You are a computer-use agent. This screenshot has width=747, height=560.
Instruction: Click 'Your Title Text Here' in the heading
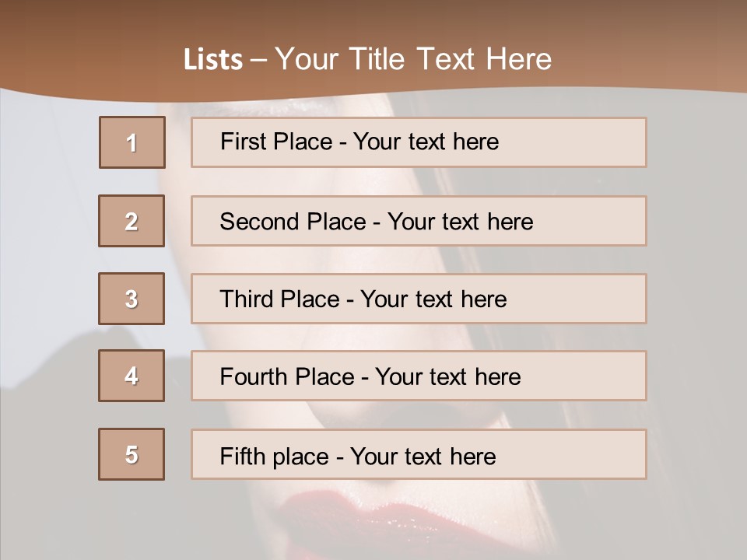click(413, 59)
